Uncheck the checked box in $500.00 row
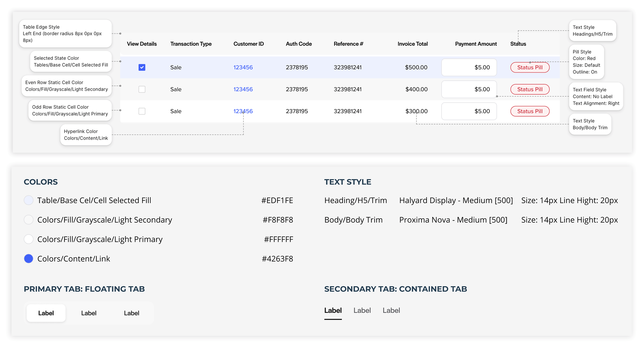Screen dimensions: 644x350 tap(142, 67)
